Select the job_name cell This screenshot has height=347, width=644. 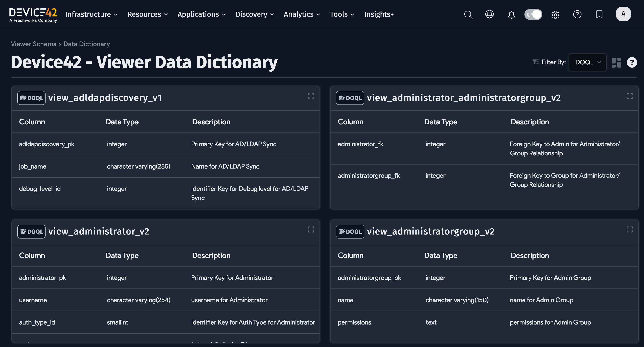tap(33, 166)
